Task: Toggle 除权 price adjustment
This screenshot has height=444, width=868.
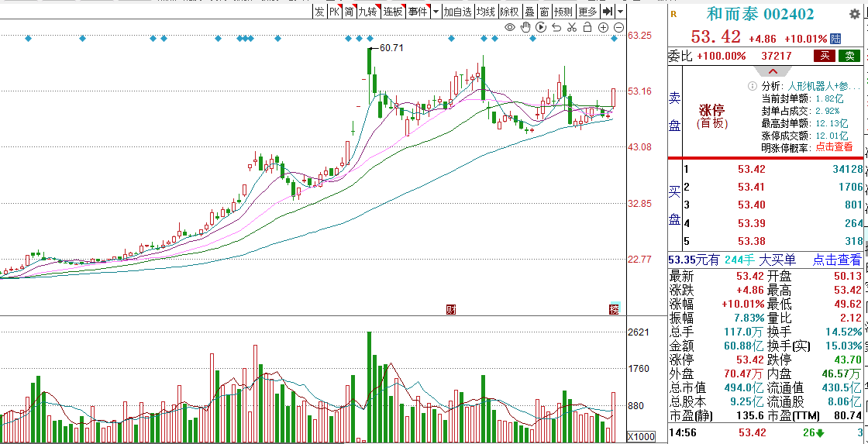Action: pos(509,12)
